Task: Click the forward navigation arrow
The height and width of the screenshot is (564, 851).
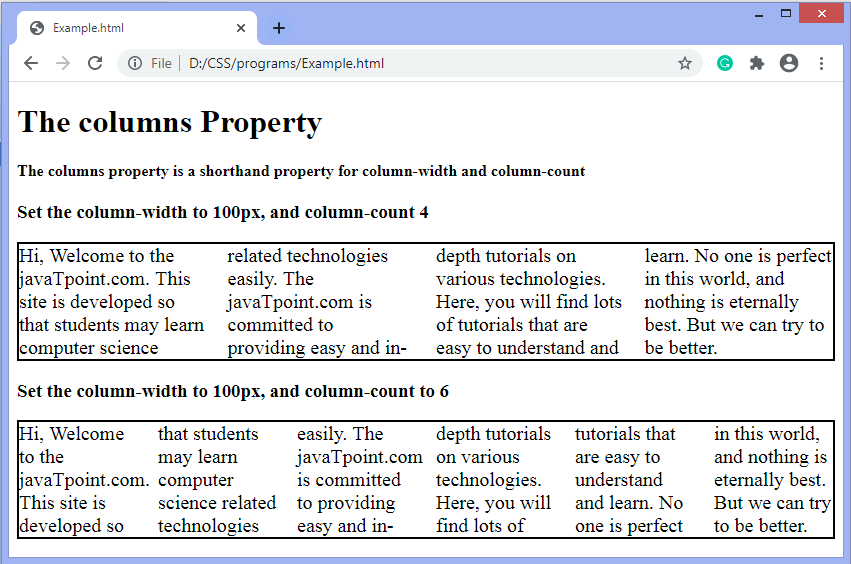Action: [x=63, y=64]
